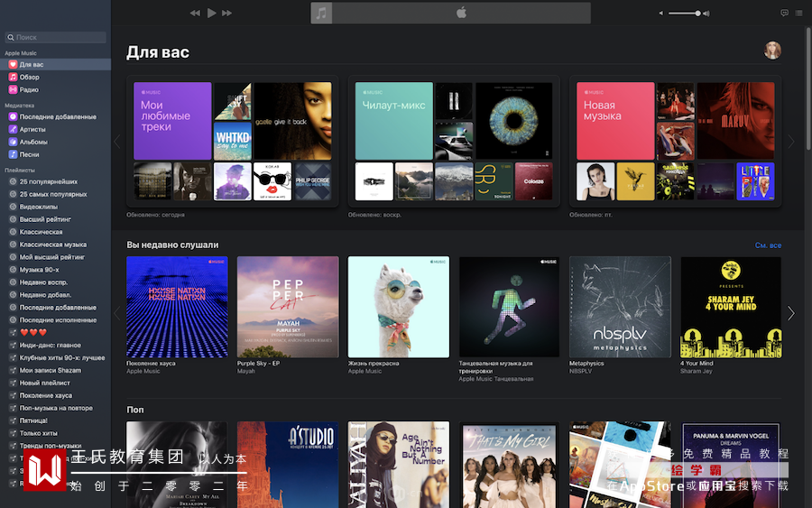The image size is (812, 508).
Task: Open Purple Sky - EP album cover
Action: tap(288, 307)
